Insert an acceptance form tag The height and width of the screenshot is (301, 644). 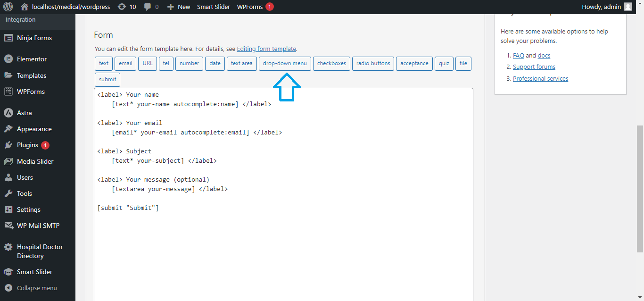pos(414,64)
